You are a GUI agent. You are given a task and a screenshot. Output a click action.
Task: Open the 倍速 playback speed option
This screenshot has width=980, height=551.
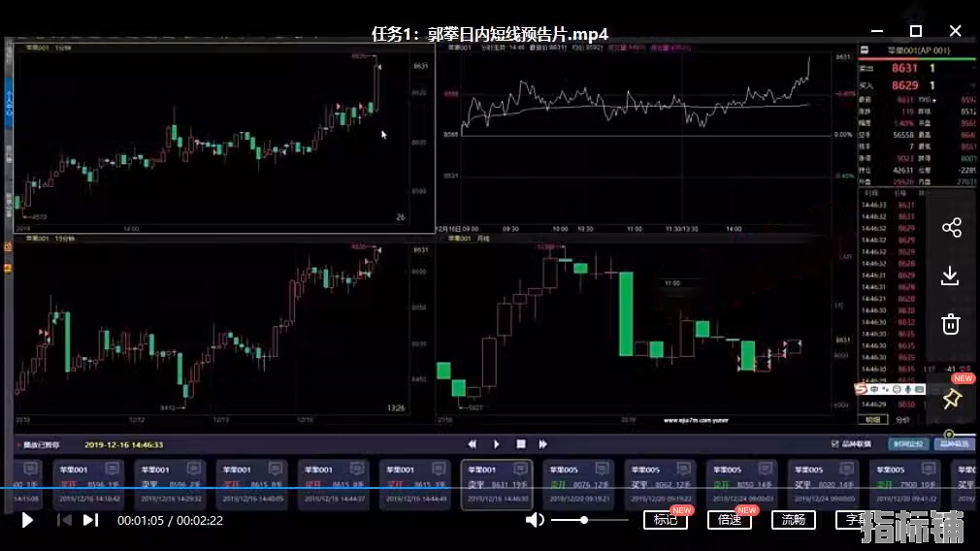(x=730, y=520)
